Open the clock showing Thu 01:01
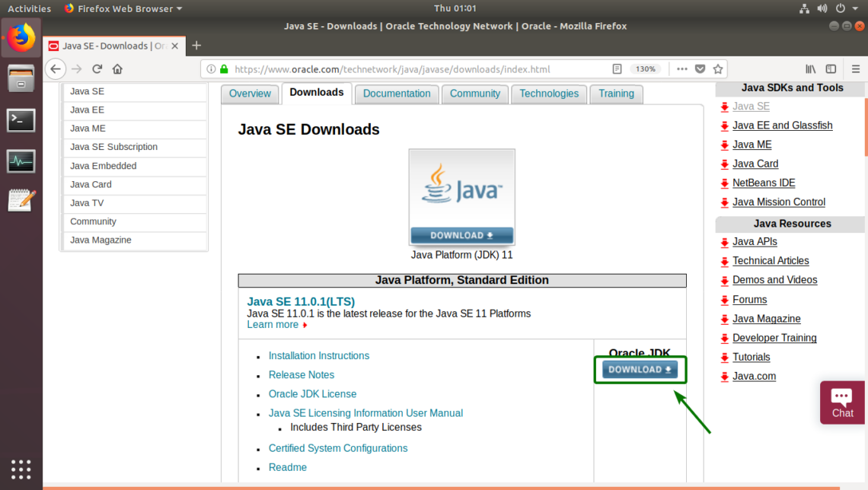This screenshot has height=490, width=868. click(x=455, y=8)
